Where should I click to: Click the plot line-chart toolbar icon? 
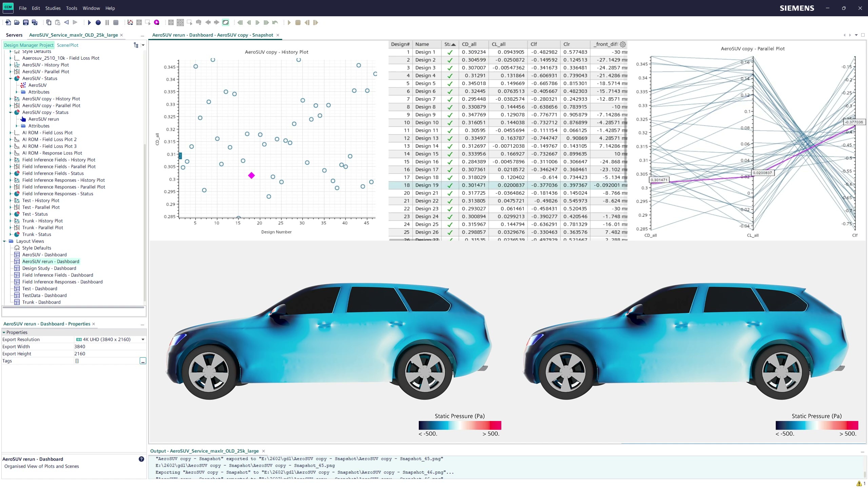click(x=130, y=22)
